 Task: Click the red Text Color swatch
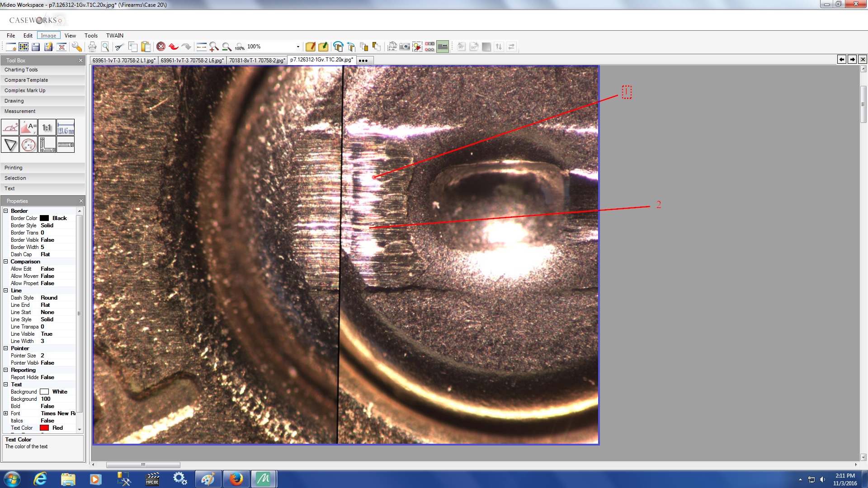pyautogui.click(x=44, y=428)
